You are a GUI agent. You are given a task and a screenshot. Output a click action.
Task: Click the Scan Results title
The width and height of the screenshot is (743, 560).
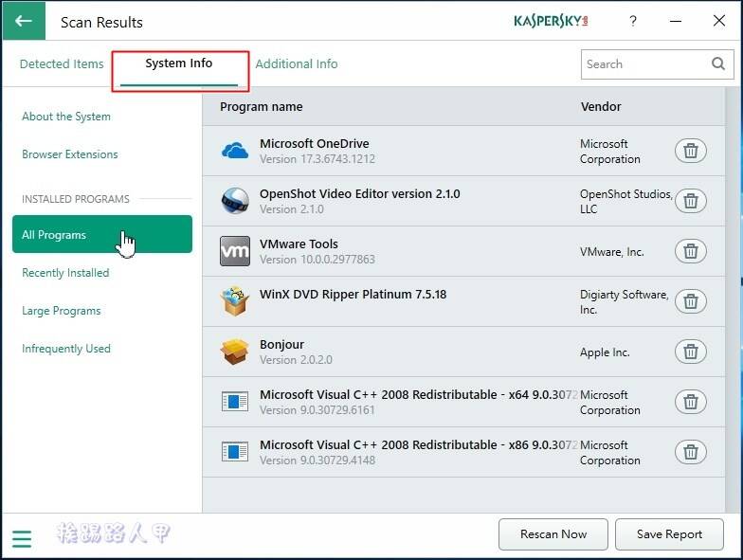[x=101, y=23]
